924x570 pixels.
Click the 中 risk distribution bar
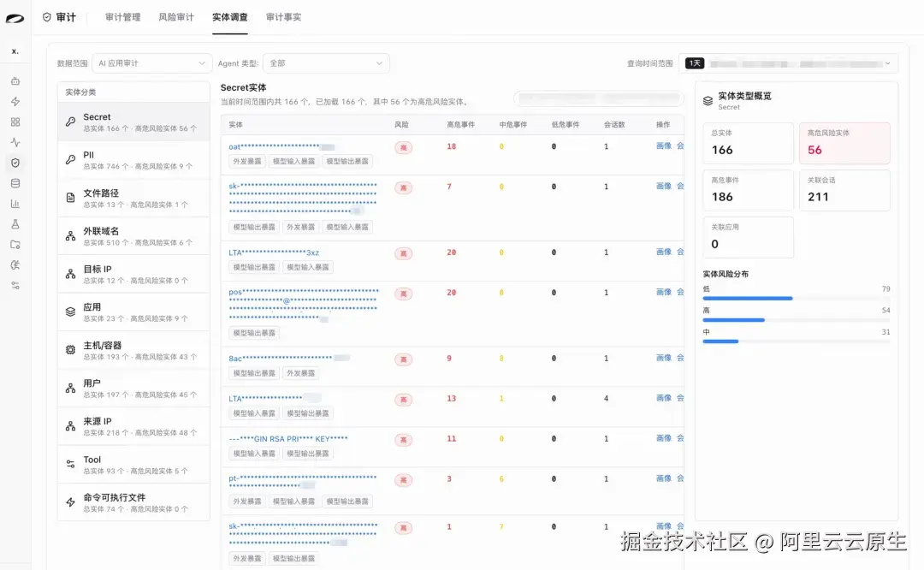(x=797, y=341)
